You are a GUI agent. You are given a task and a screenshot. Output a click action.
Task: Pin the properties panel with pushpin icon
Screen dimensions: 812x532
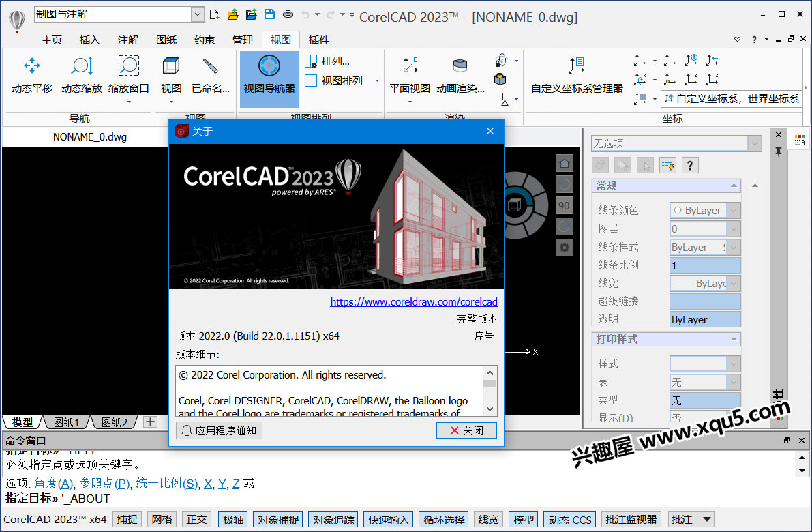pyautogui.click(x=779, y=151)
